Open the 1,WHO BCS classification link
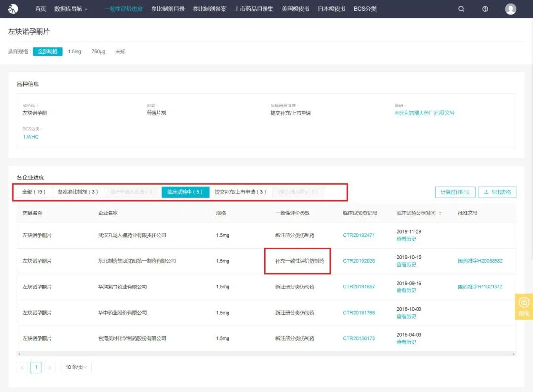Image resolution: width=533 pixels, height=392 pixels. point(31,137)
